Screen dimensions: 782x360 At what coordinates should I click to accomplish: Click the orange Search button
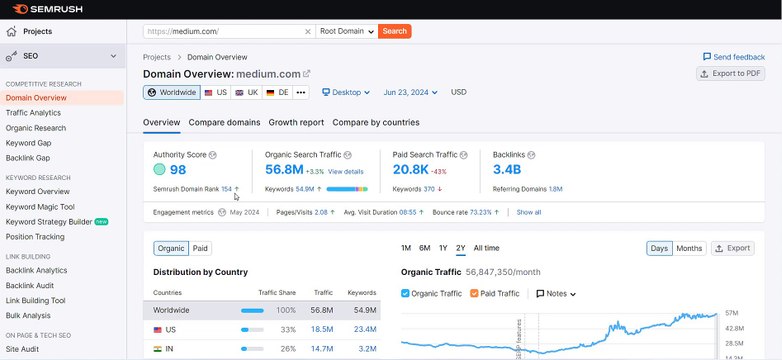pos(394,31)
